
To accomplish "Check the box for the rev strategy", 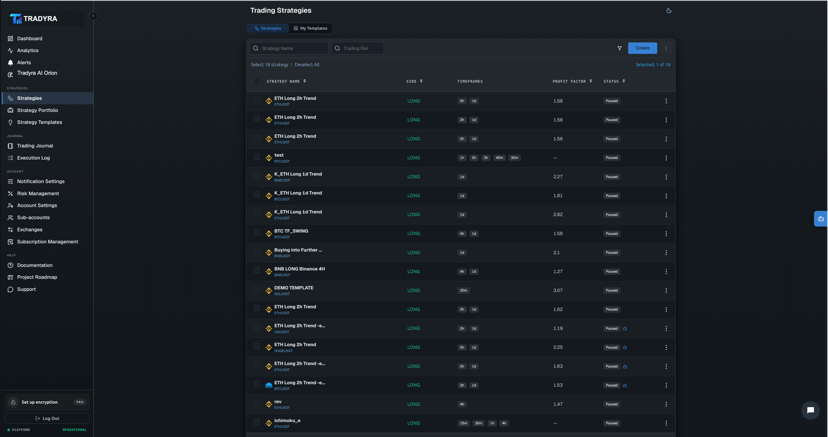I will [257, 403].
